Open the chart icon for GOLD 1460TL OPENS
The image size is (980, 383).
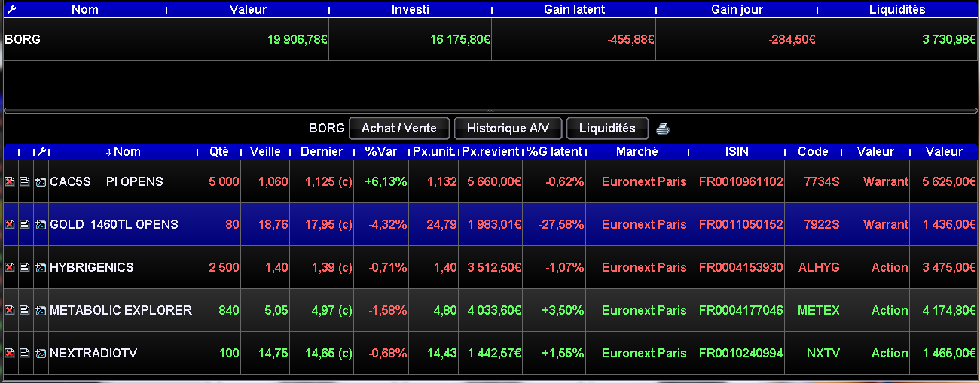pyautogui.click(x=41, y=224)
